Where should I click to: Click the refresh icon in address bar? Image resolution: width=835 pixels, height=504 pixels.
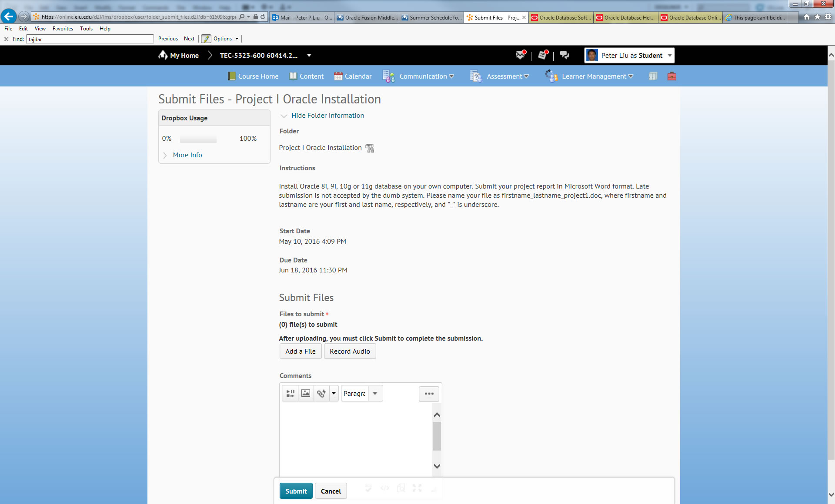pos(263,17)
